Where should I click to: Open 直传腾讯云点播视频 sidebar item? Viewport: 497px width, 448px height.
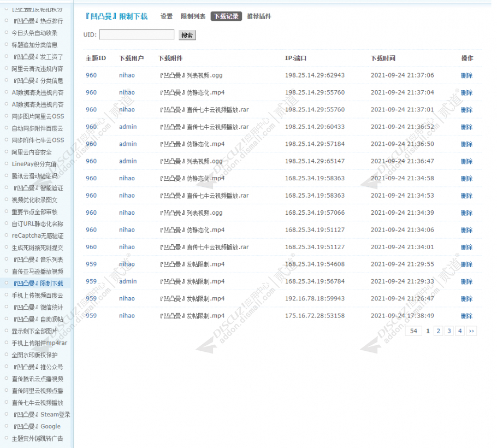pyautogui.click(x=37, y=379)
